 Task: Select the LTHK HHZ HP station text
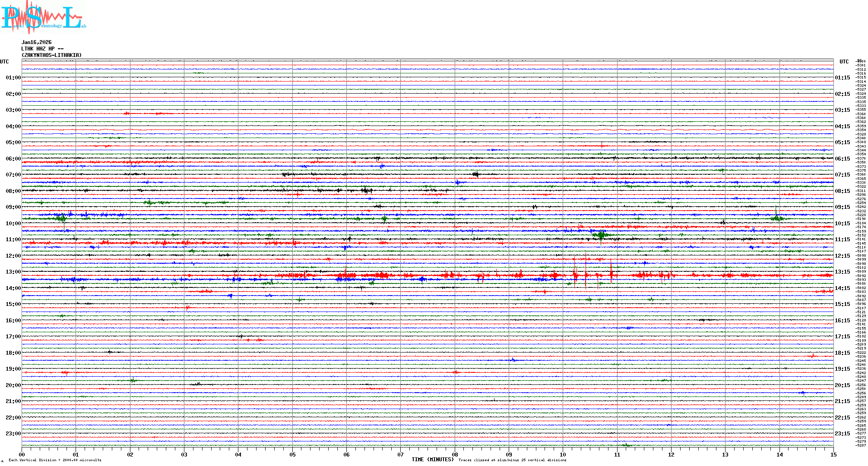(x=42, y=49)
